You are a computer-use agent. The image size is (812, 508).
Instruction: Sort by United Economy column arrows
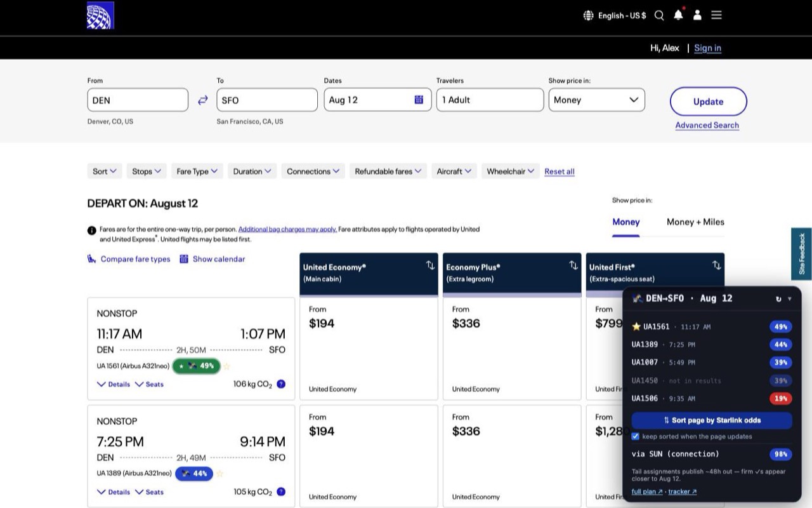[430, 265]
